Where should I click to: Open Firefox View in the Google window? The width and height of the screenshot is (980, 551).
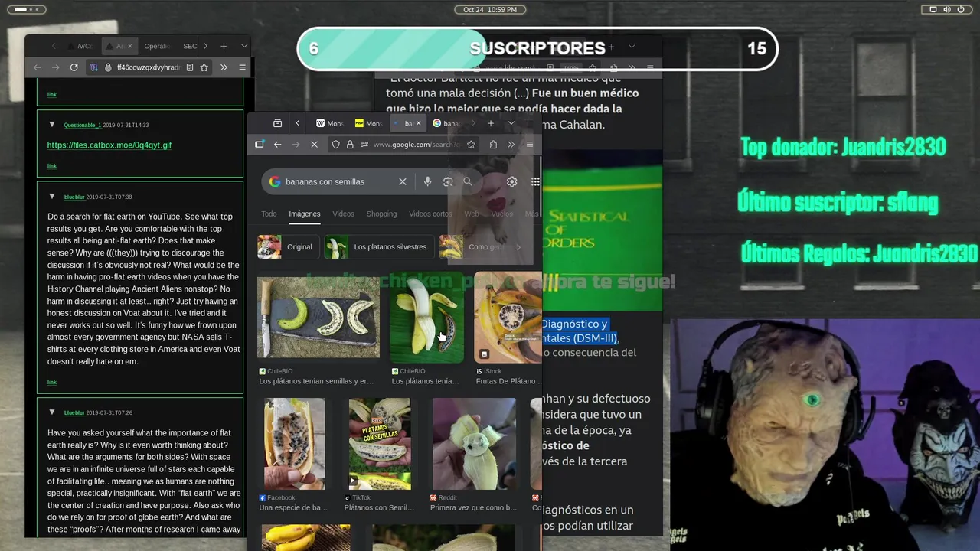click(277, 123)
